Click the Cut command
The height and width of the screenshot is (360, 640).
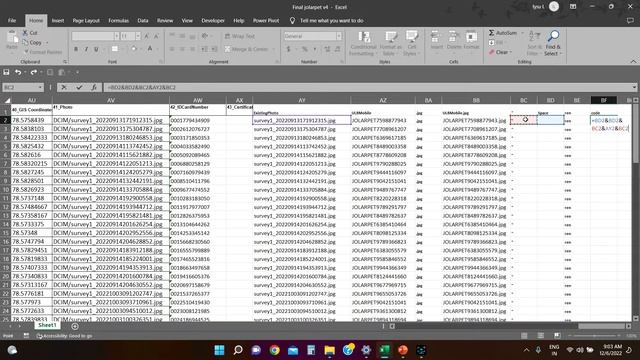(30, 33)
